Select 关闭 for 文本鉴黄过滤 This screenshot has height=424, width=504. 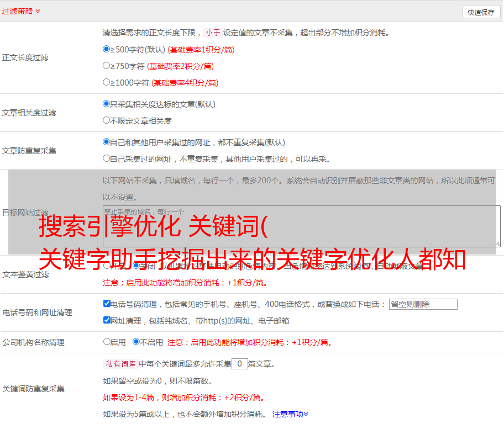pyautogui.click(x=136, y=266)
